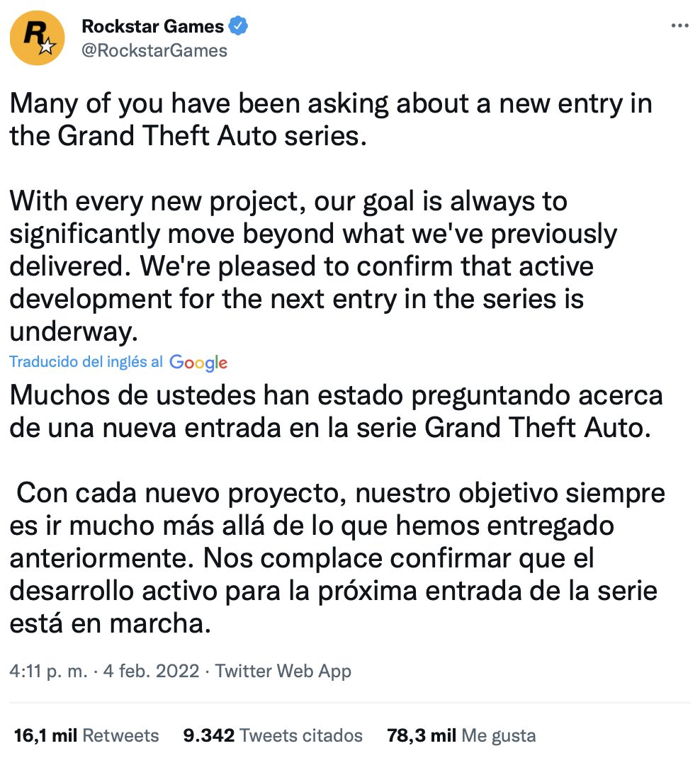The width and height of the screenshot is (700, 758).
Task: Open the three-dot more options menu
Action: (x=679, y=26)
